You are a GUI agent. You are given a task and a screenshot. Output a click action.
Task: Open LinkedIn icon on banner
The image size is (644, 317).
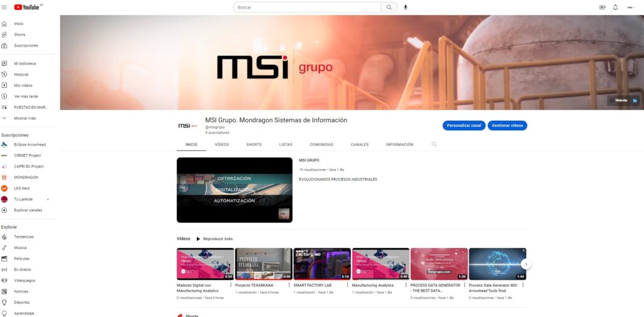[635, 100]
